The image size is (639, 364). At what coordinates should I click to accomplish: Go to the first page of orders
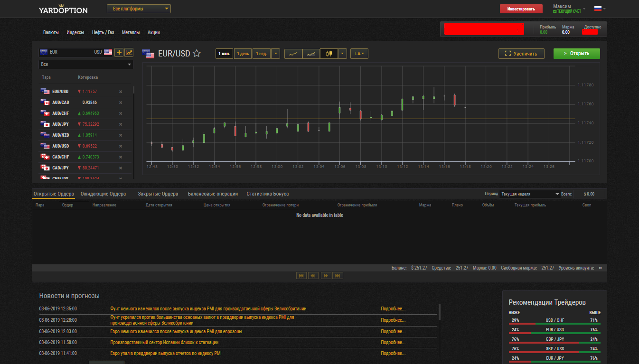point(301,276)
